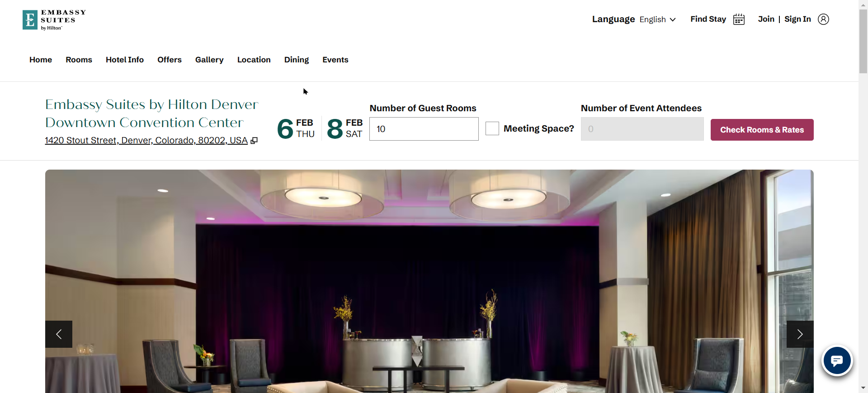Image resolution: width=868 pixels, height=393 pixels.
Task: Select the Gallery menu item
Action: pyautogui.click(x=209, y=60)
